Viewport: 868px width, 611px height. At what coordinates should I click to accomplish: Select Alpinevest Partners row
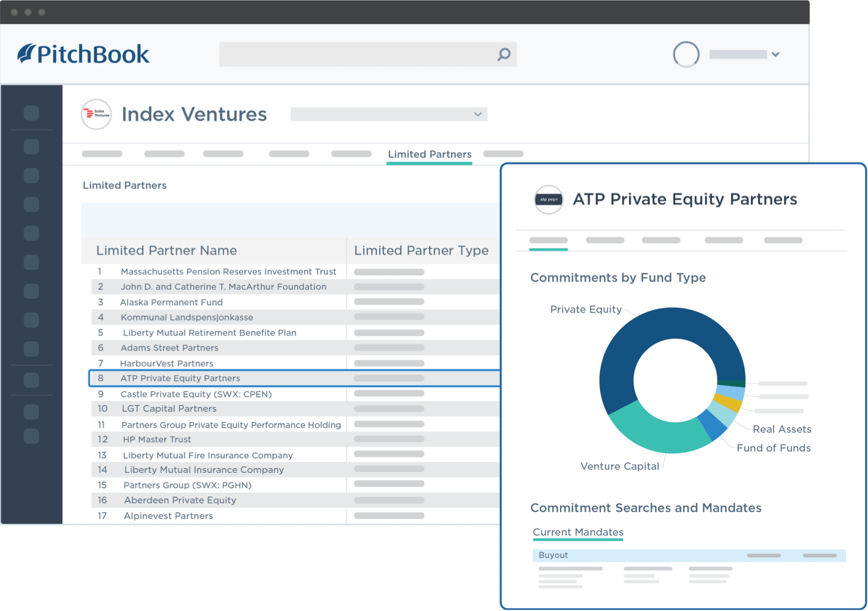pos(295,516)
